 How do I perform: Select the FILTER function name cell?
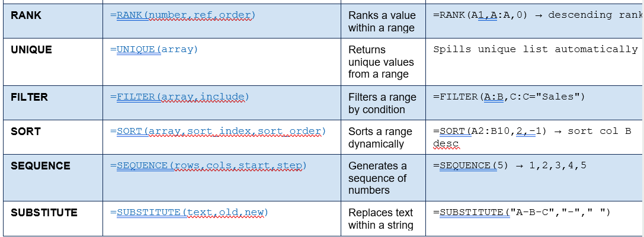53,103
